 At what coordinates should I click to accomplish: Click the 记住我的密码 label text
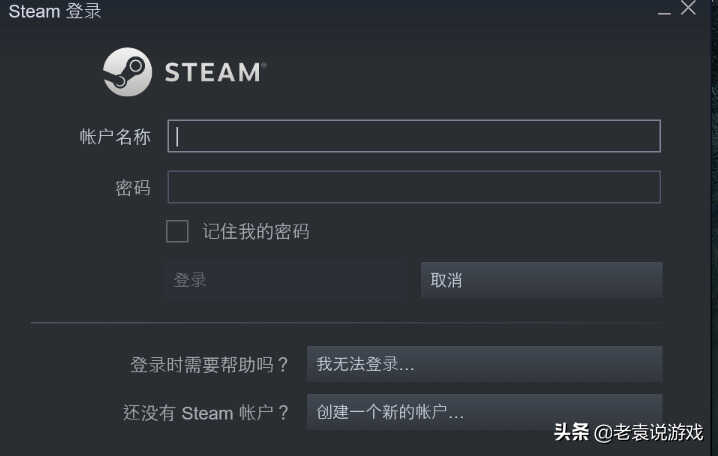point(256,232)
